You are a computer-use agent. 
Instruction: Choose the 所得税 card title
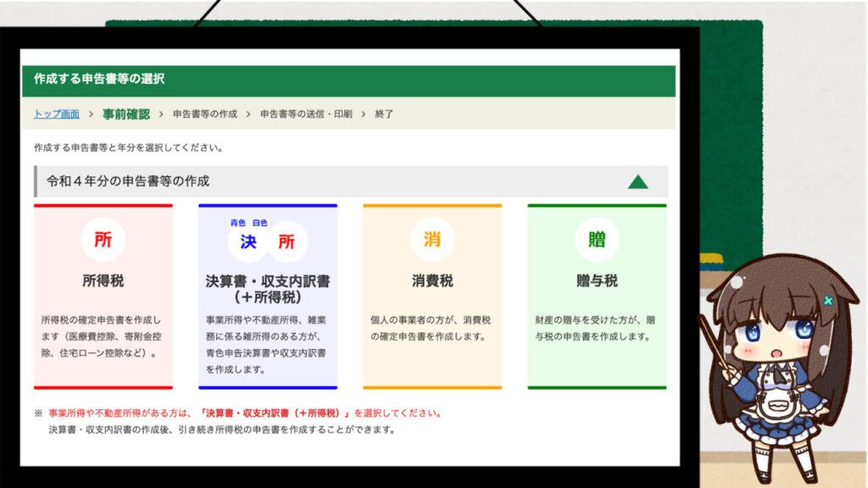[x=103, y=280]
